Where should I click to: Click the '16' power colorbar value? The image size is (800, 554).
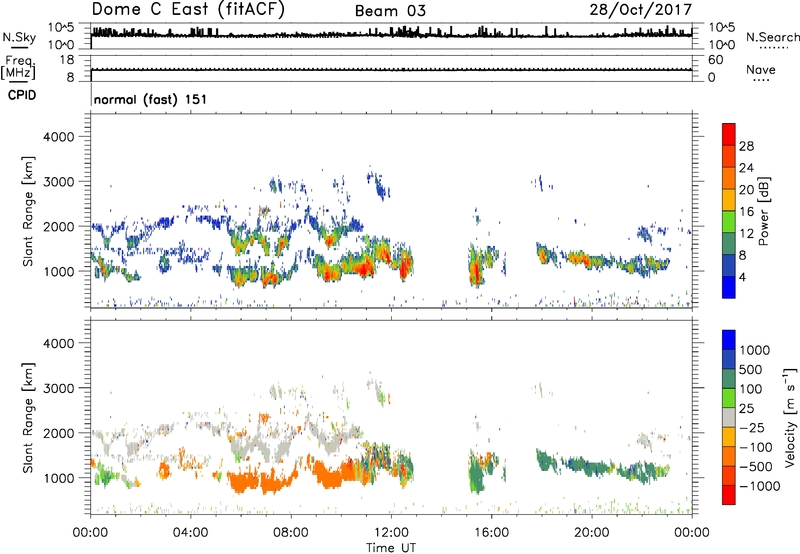pos(746,212)
